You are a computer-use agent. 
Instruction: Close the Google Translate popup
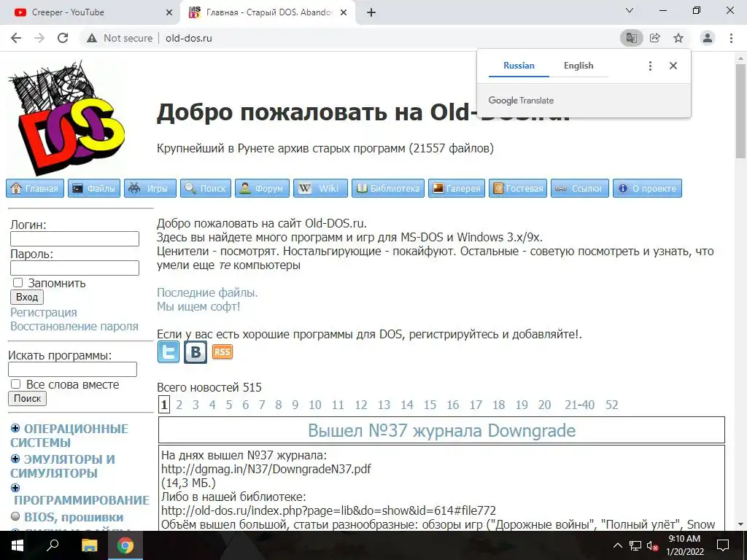click(673, 66)
